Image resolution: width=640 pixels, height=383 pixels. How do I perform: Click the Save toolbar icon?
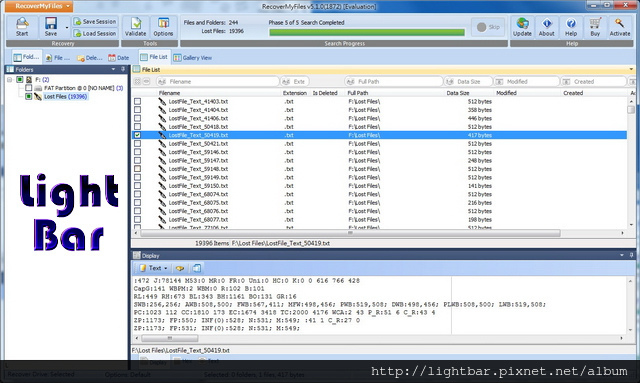pos(51,27)
